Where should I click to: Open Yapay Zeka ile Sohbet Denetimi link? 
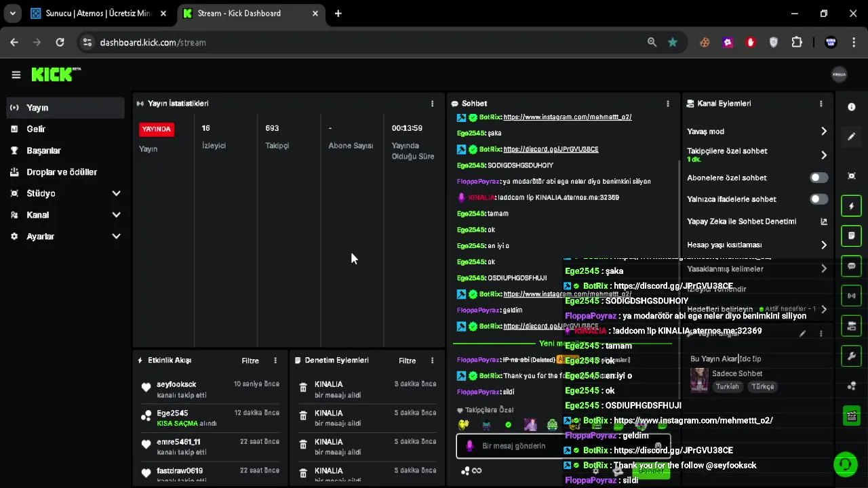pyautogui.click(x=757, y=222)
